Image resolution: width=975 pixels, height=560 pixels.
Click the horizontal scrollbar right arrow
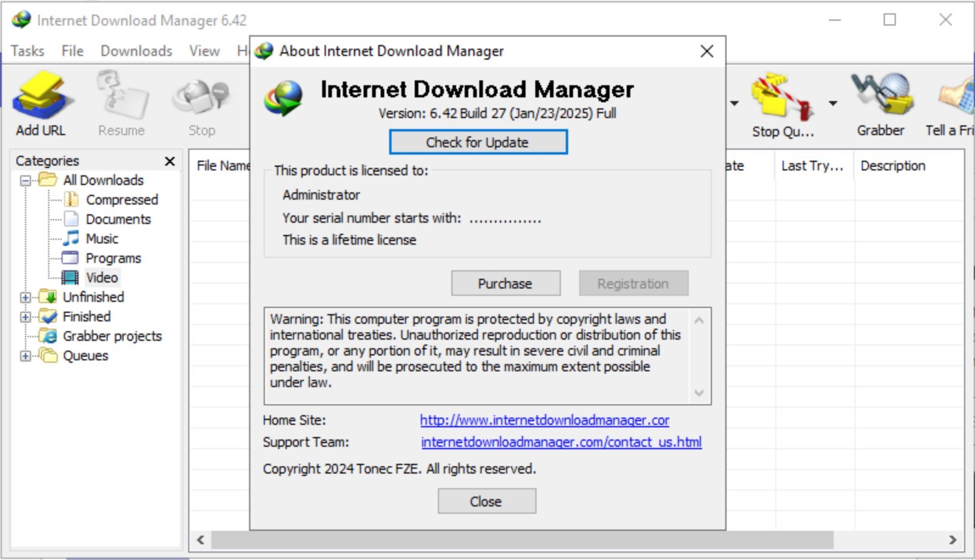pos(952,540)
